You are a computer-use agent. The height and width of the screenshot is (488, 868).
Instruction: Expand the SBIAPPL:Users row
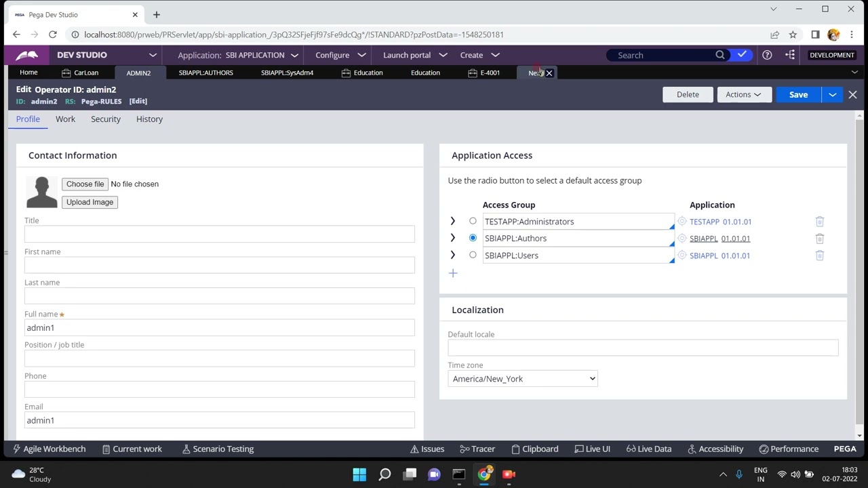[x=452, y=255]
